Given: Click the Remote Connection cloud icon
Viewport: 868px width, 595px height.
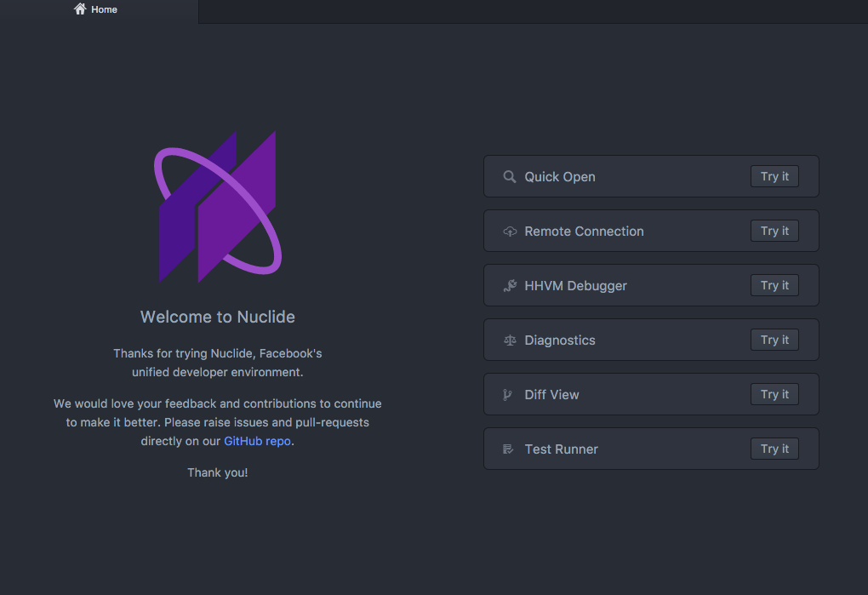Looking at the screenshot, I should tap(509, 232).
